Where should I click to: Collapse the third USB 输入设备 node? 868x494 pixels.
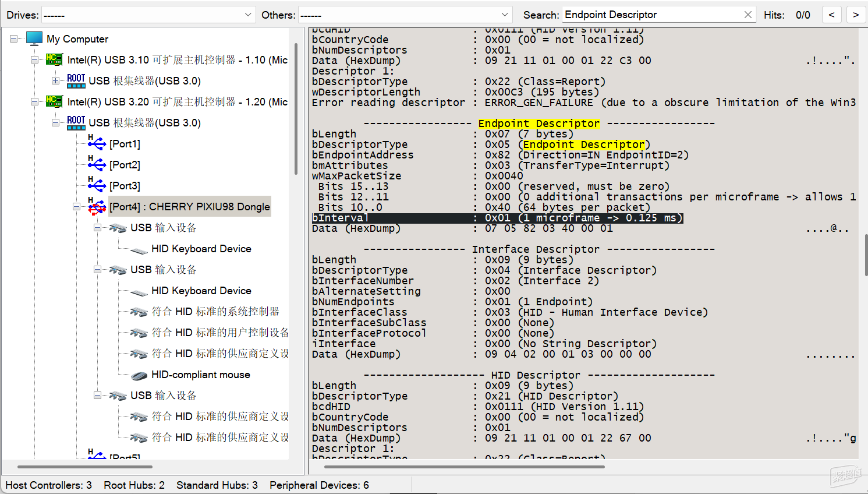97,396
